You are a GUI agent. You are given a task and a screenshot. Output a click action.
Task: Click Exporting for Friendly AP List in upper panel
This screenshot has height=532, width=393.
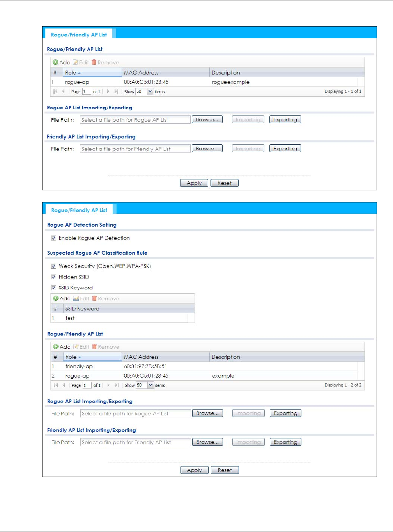(285, 149)
